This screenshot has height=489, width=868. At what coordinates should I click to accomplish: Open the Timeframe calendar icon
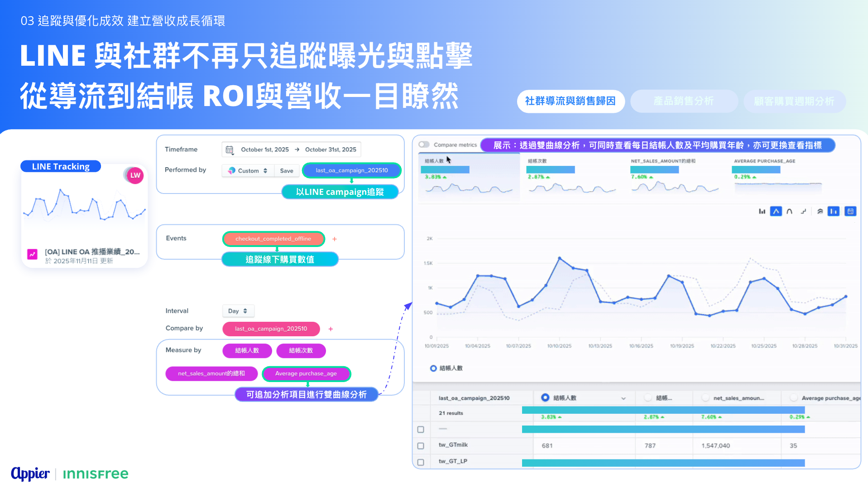(230, 150)
